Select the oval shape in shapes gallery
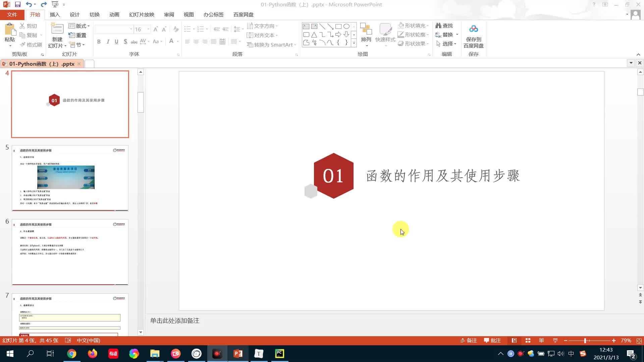 coord(346,26)
